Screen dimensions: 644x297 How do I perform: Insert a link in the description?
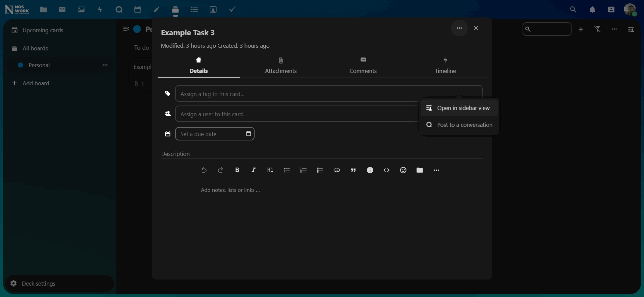[x=337, y=170]
